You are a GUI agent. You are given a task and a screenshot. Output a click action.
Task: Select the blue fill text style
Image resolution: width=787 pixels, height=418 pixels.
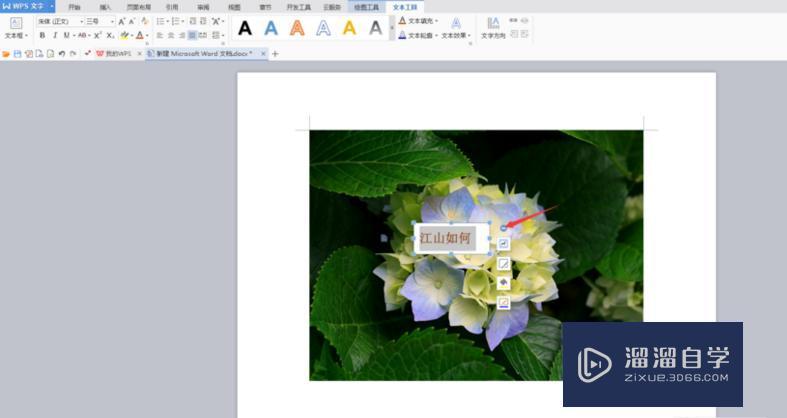click(x=271, y=28)
